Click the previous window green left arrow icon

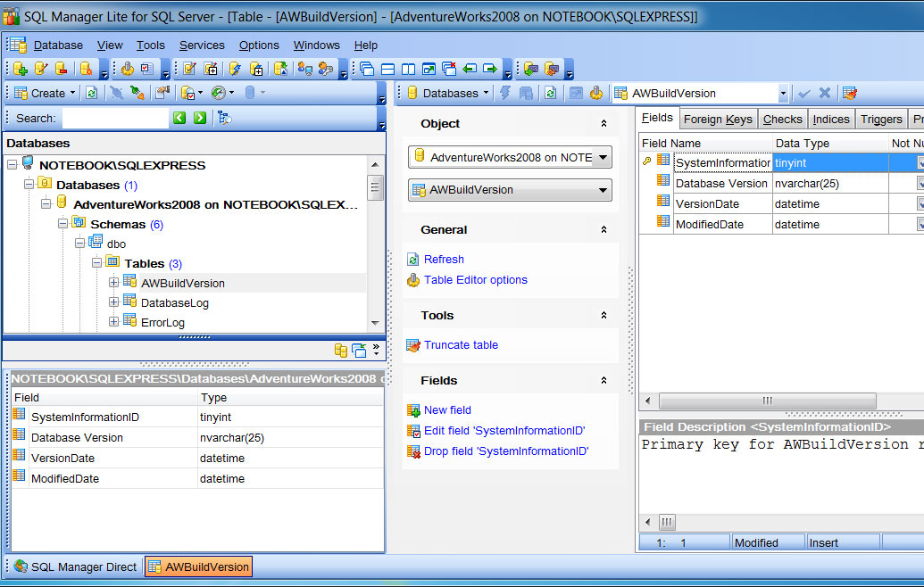point(470,69)
